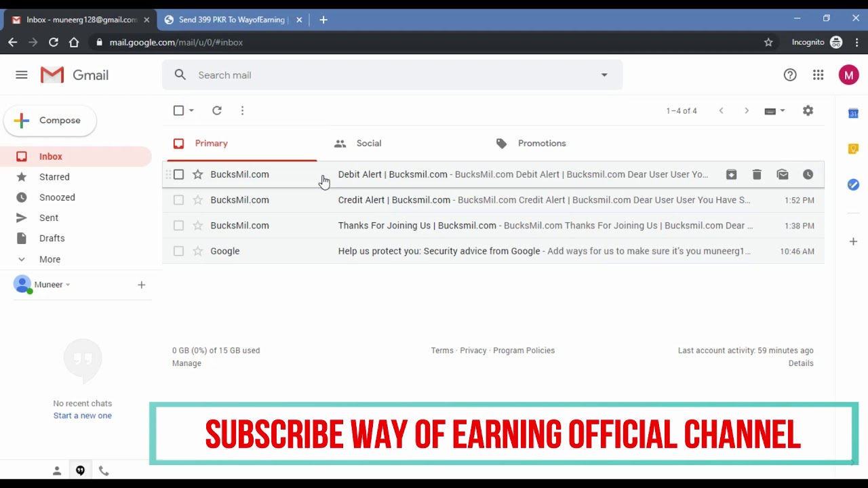Open the Support help icon

pos(790,75)
